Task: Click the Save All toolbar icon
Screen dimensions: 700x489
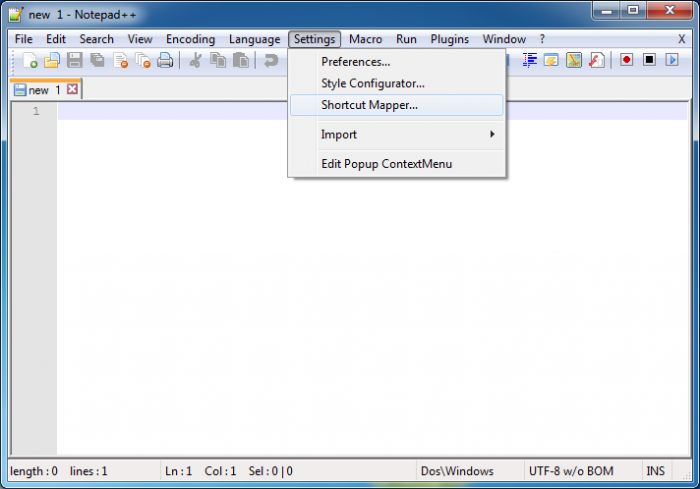Action: click(x=97, y=60)
